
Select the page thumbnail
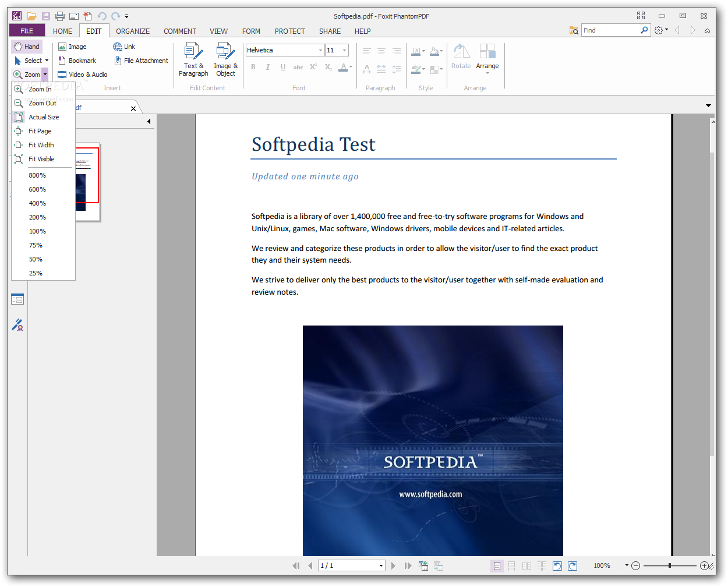[87, 182]
